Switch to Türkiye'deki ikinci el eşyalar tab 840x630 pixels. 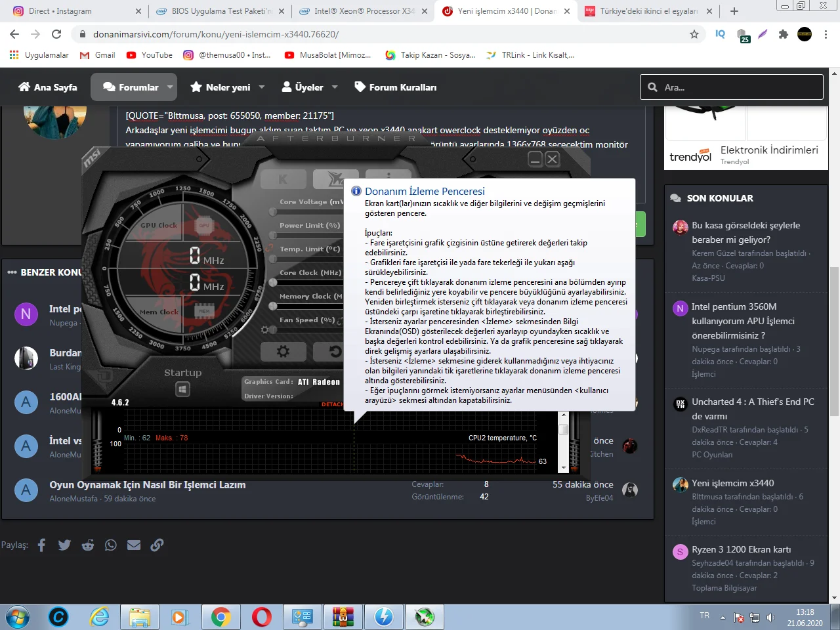[x=648, y=11]
